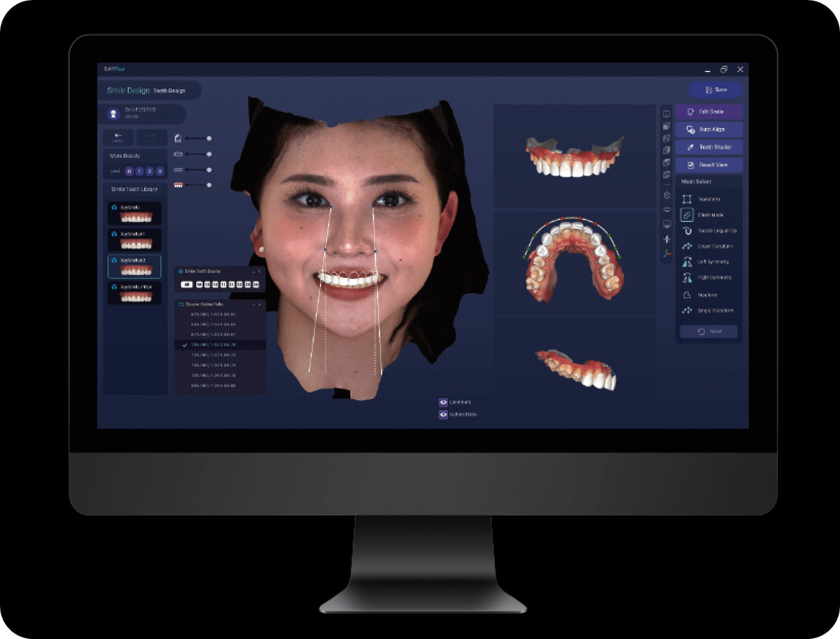
Task: Click the Reset button in Mesh Select
Action: coord(709,332)
